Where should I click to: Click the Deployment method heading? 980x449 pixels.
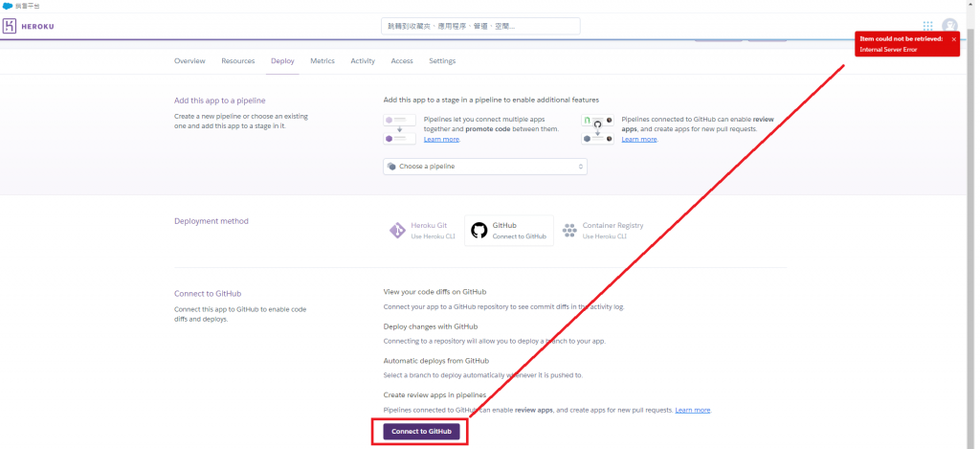[x=212, y=221]
